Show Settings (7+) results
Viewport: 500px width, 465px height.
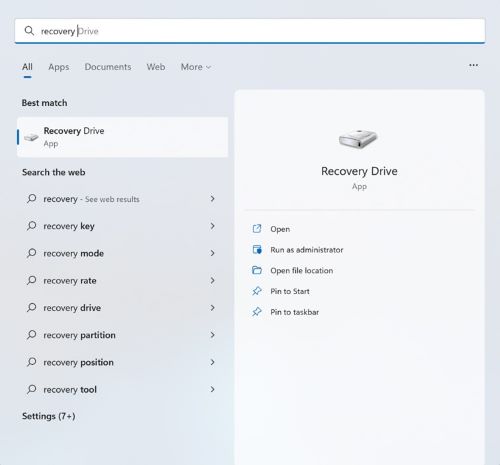[x=49, y=416]
